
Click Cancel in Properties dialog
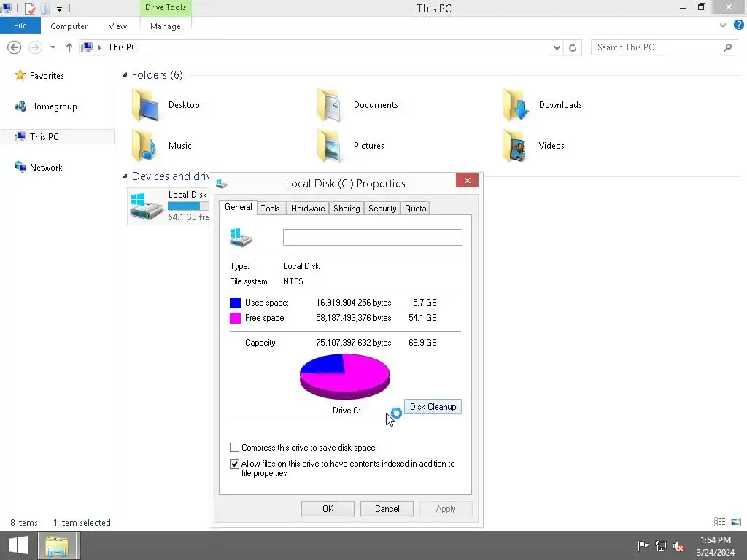point(387,508)
